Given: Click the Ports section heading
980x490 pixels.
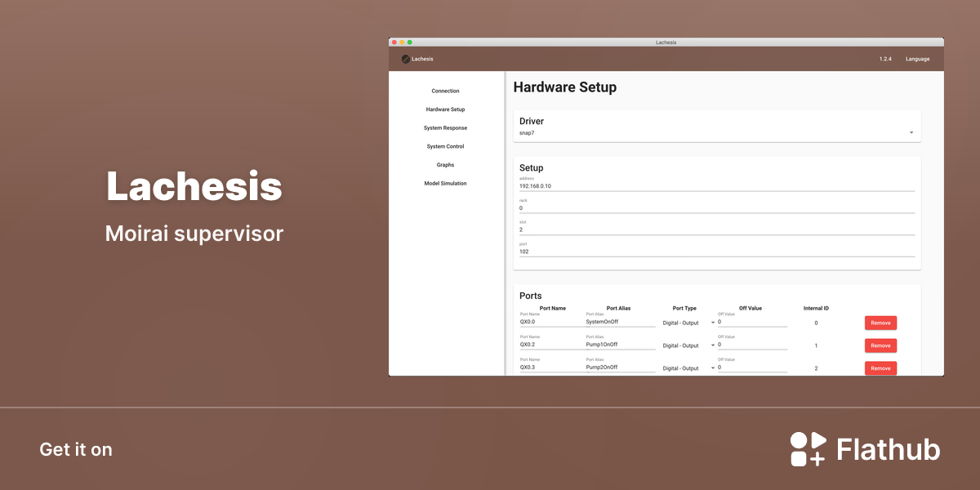Looking at the screenshot, I should pyautogui.click(x=531, y=296).
